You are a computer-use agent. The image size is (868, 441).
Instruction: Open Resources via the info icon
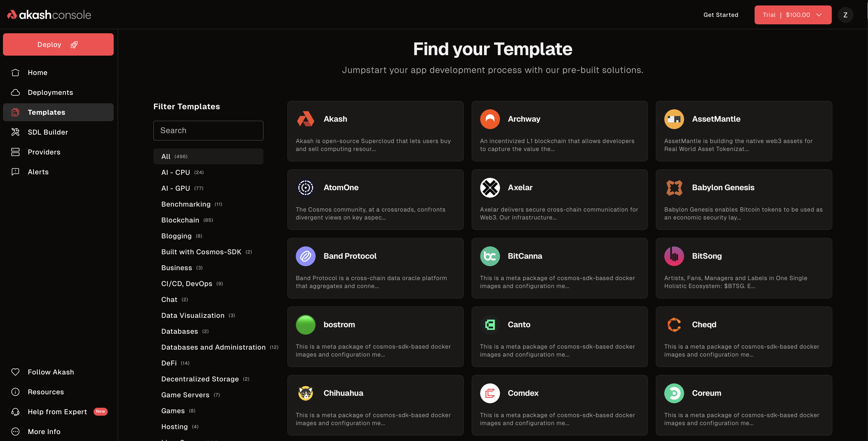[15, 392]
